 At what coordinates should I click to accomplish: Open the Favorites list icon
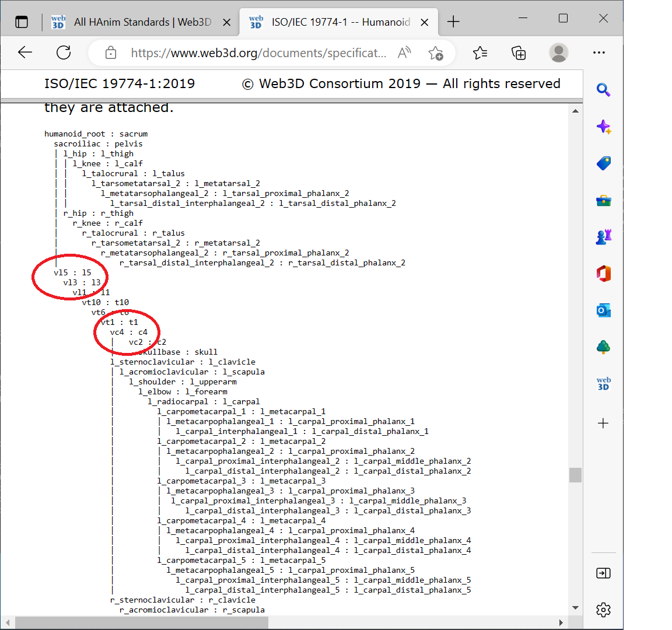(x=480, y=53)
